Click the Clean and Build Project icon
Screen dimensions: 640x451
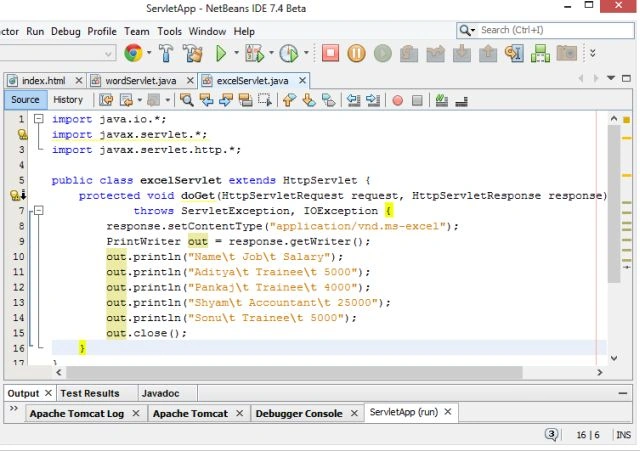coord(193,53)
